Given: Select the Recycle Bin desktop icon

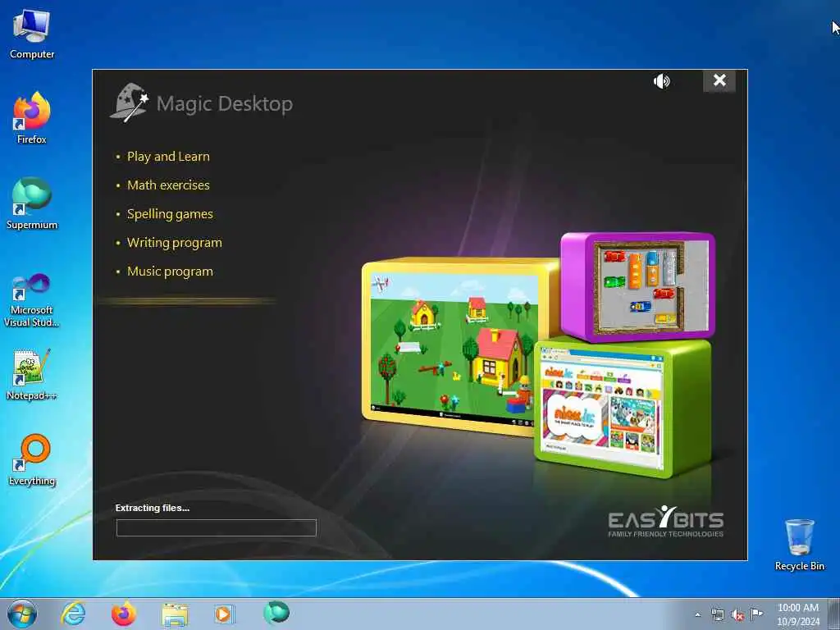Looking at the screenshot, I should coord(799,545).
